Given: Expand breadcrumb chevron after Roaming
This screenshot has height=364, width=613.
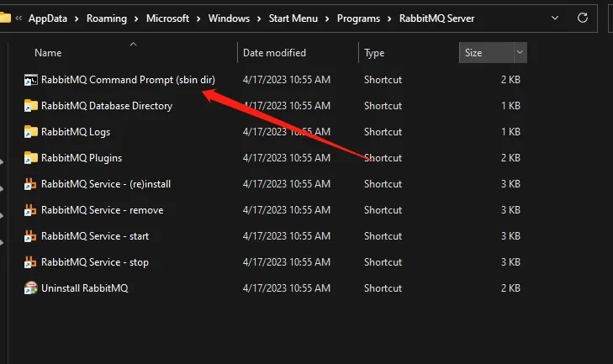Looking at the screenshot, I should point(136,18).
